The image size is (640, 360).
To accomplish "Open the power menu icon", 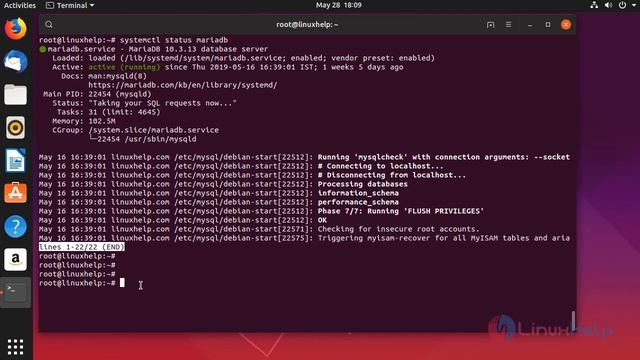I will (x=622, y=5).
